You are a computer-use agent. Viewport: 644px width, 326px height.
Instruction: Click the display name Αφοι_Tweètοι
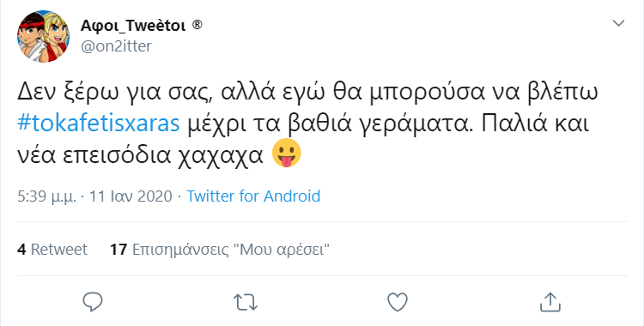132,26
